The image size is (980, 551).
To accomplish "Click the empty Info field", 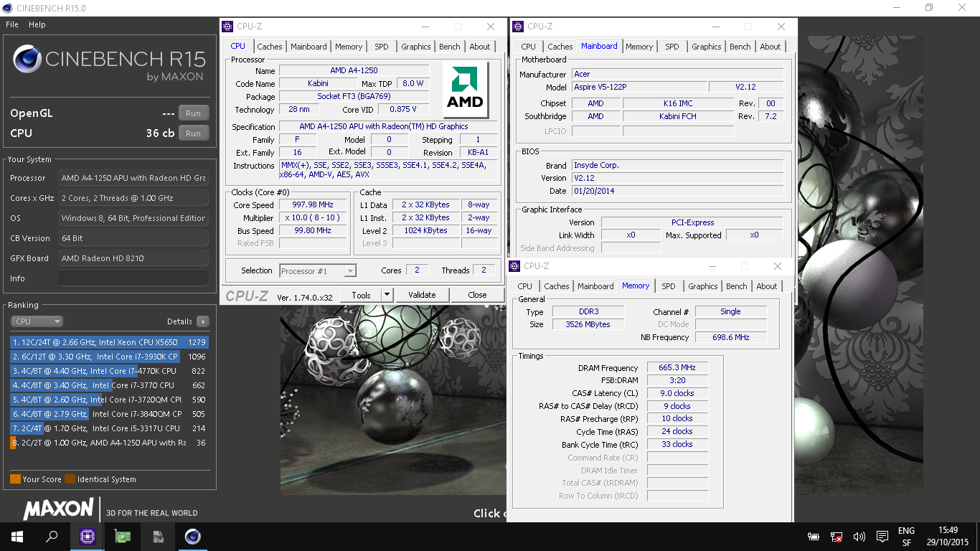I will click(133, 278).
